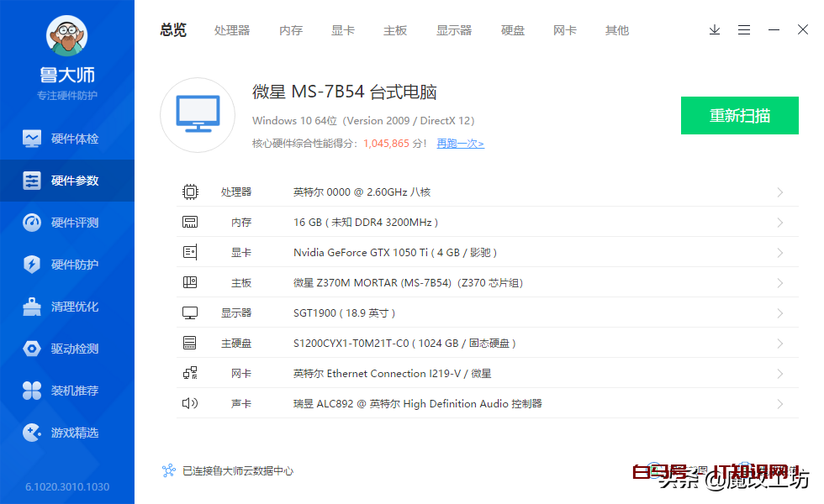Click the download arrow icon in title bar
824x504 pixels.
pos(715,30)
